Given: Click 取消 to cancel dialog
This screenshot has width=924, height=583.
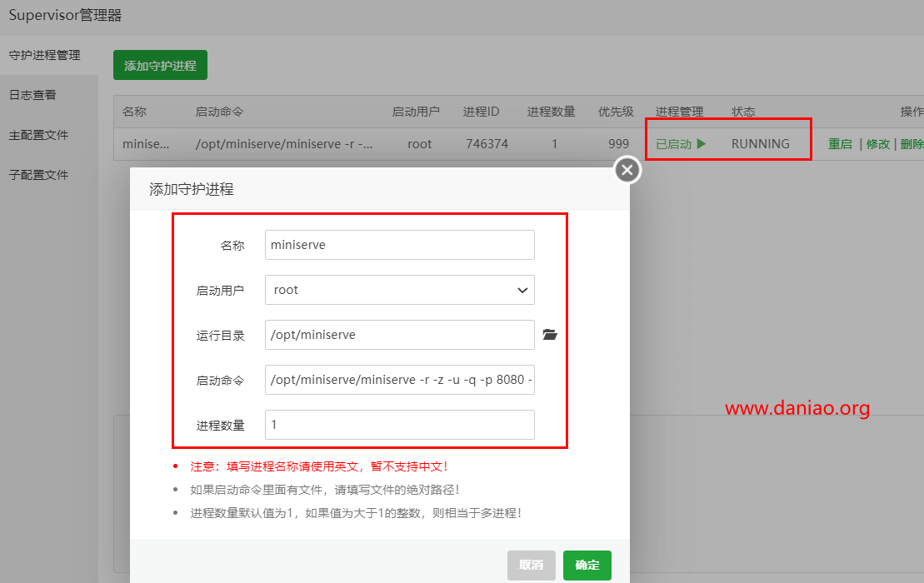Looking at the screenshot, I should (x=531, y=566).
